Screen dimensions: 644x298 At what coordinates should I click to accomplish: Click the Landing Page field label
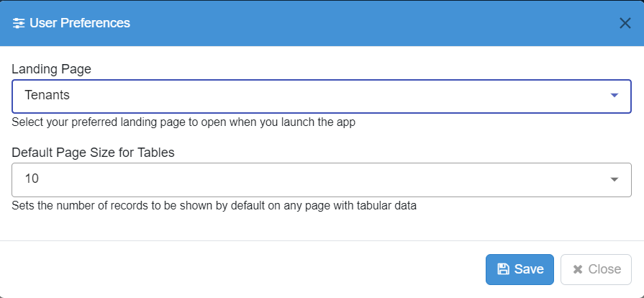[x=51, y=69]
